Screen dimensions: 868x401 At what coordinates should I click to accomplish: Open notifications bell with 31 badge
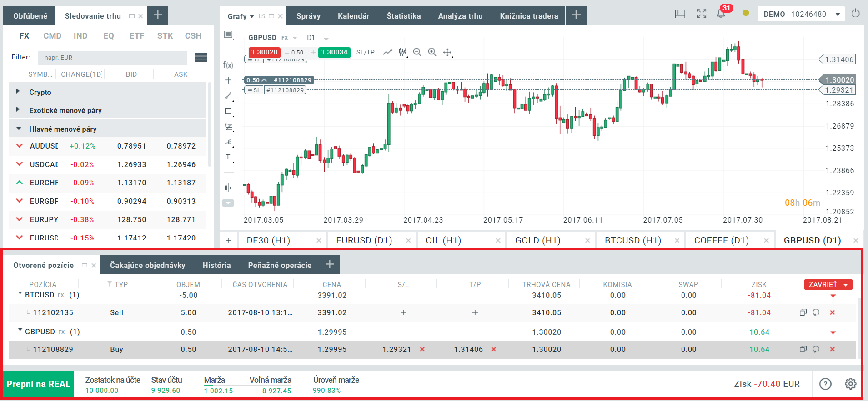coord(721,14)
